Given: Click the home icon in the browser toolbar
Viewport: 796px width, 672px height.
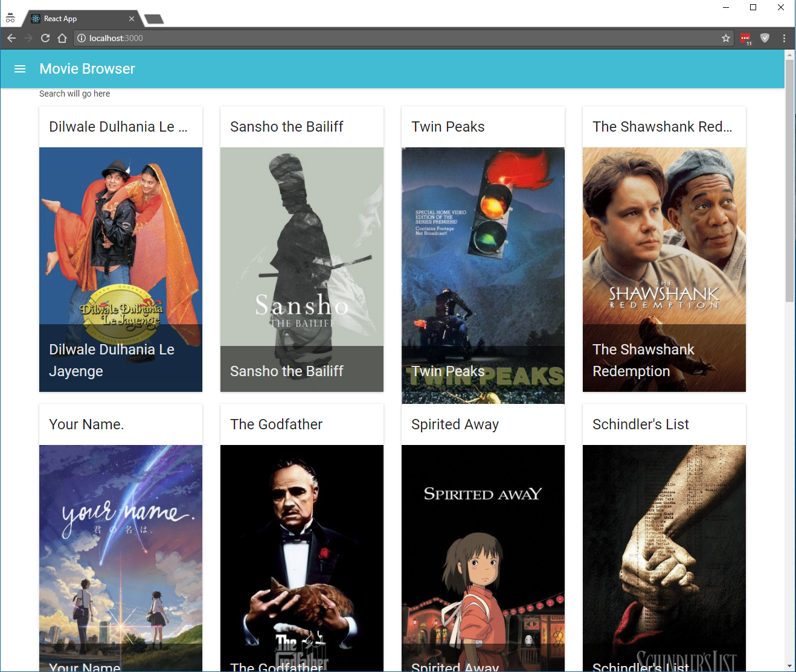Looking at the screenshot, I should (62, 38).
